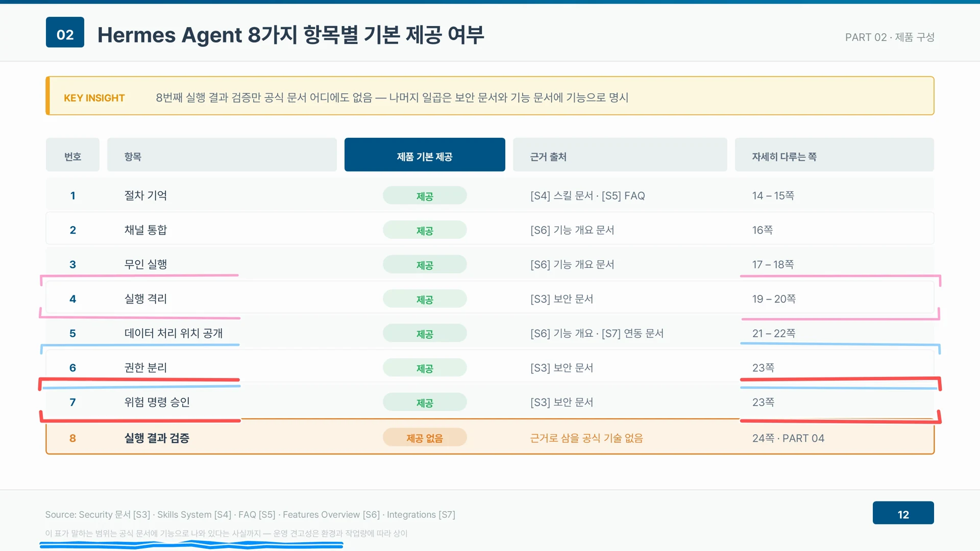Select the footnote starting '이 표가 말하는 범위는'

pos(226,534)
